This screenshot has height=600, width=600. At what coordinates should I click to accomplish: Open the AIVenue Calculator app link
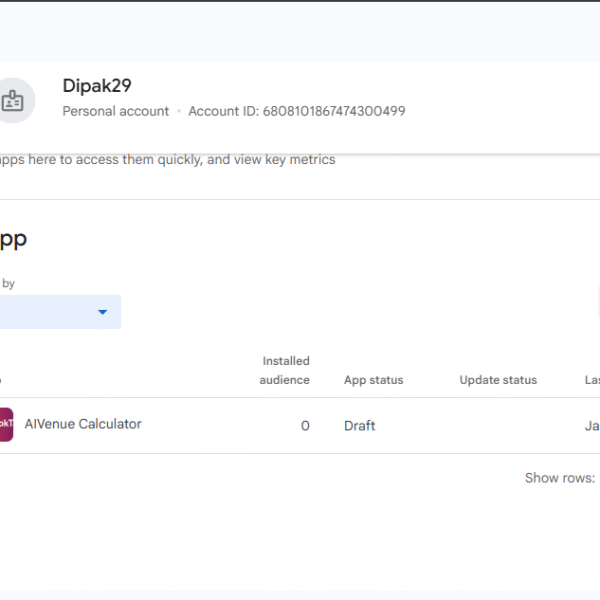[83, 424]
